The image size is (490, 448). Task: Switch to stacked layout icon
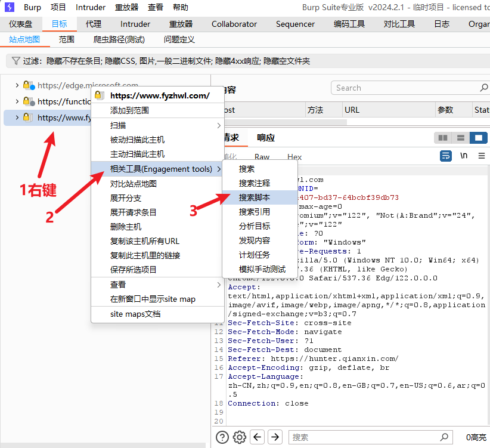pos(461,138)
